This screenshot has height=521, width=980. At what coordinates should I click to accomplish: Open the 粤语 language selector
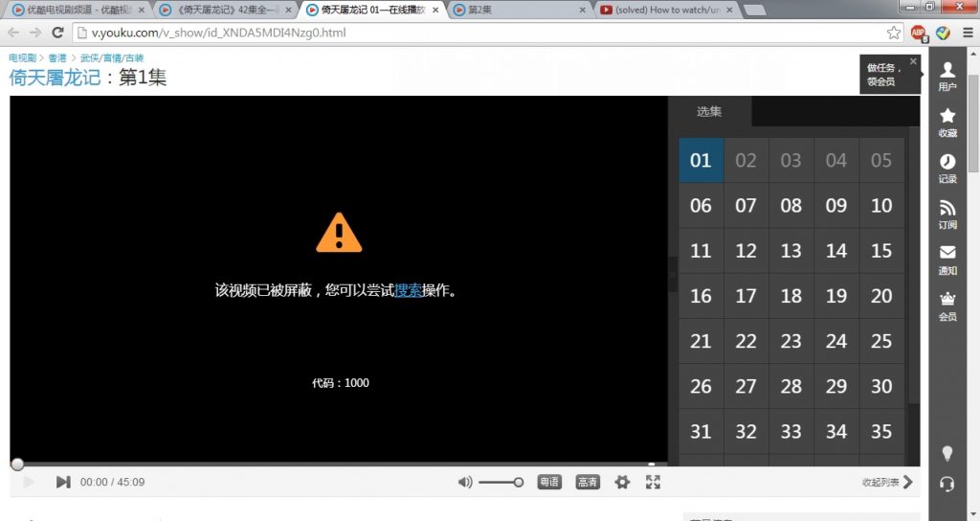click(549, 482)
